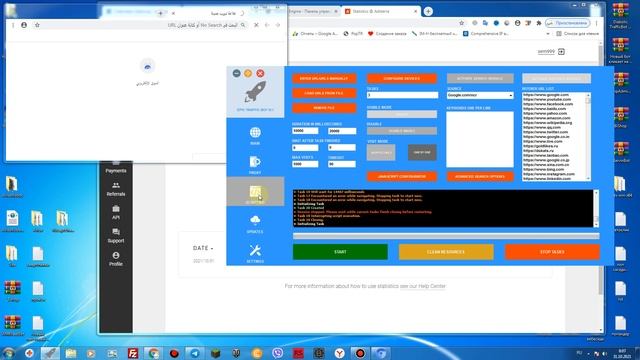The width and height of the screenshot is (640, 360).
Task: Click the Windows Start orb
Action: pos(8,353)
